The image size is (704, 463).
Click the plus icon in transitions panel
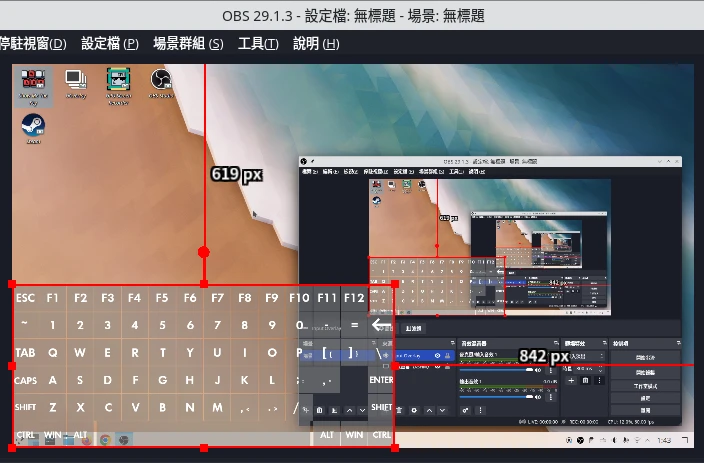coord(571,380)
